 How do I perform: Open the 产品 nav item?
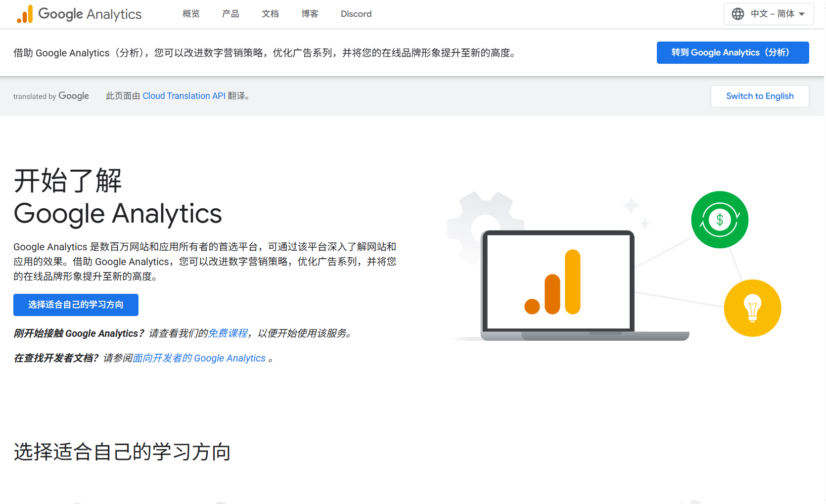tap(230, 14)
